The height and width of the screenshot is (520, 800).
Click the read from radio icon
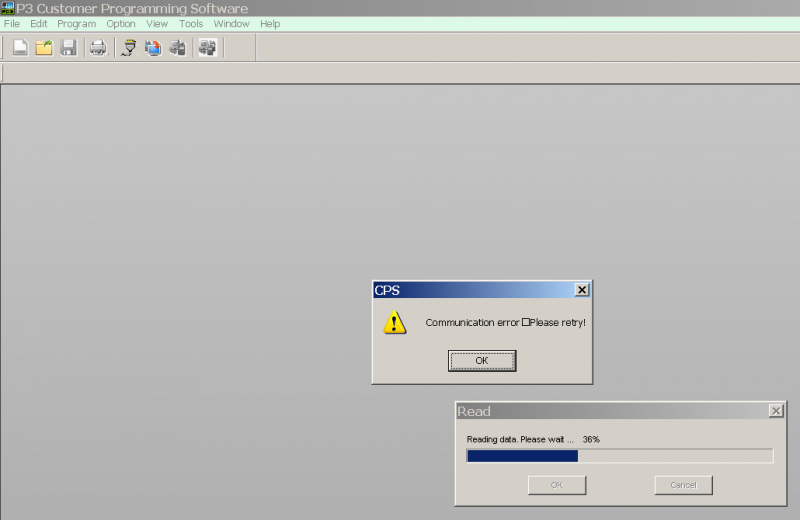[153, 47]
